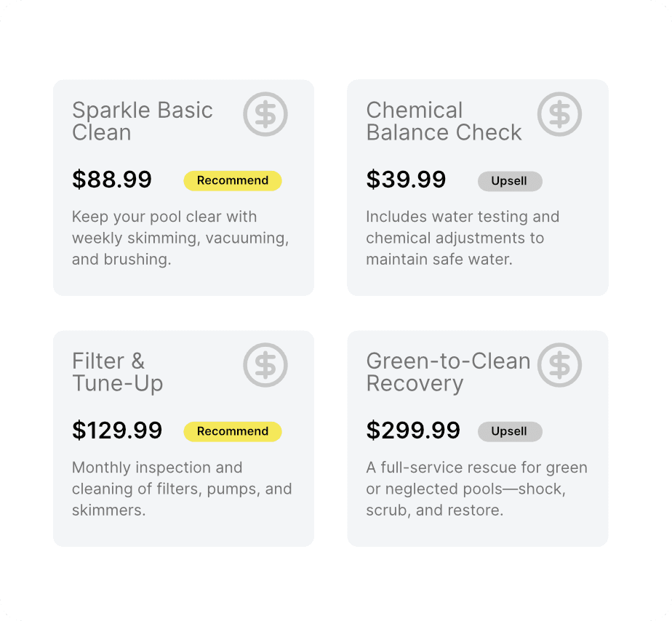
Task: Open the Green-to-Clean Recovery title
Action: pos(448,372)
